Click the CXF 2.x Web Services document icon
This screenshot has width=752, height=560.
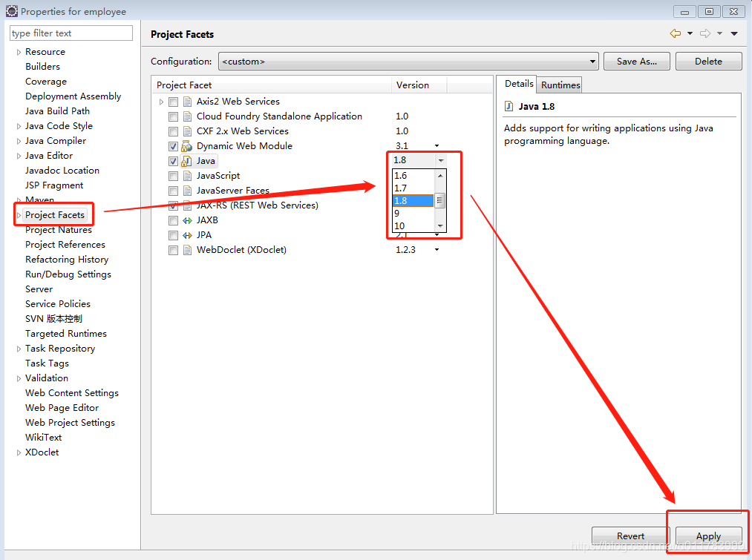[188, 131]
